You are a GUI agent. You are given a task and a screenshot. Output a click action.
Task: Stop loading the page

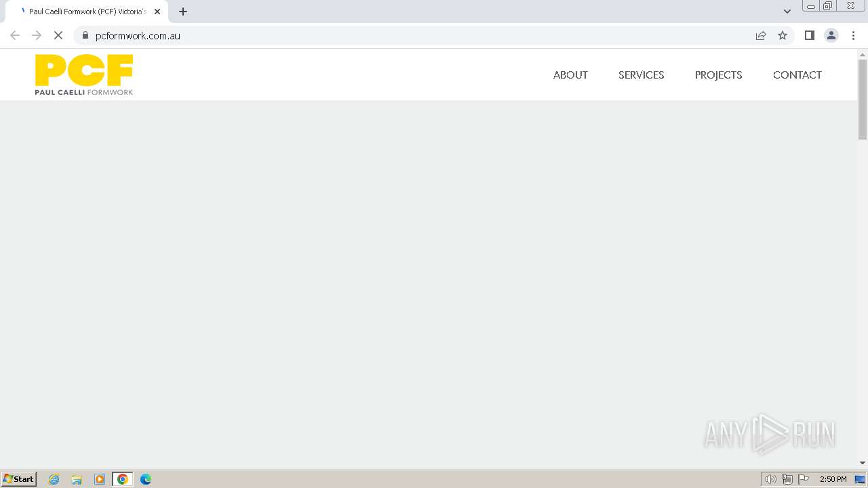click(58, 35)
